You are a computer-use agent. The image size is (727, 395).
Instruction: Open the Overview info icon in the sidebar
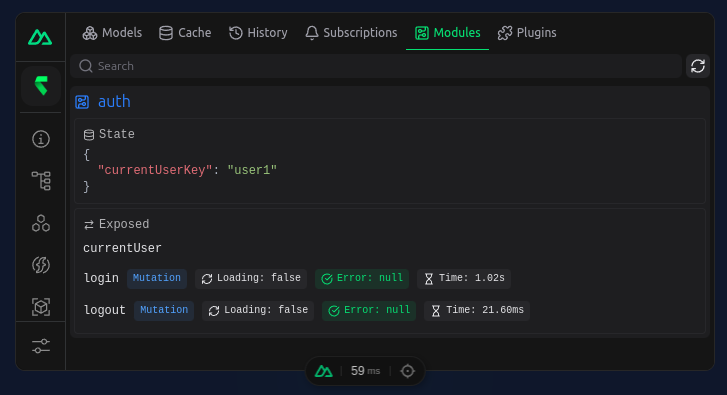tap(41, 139)
